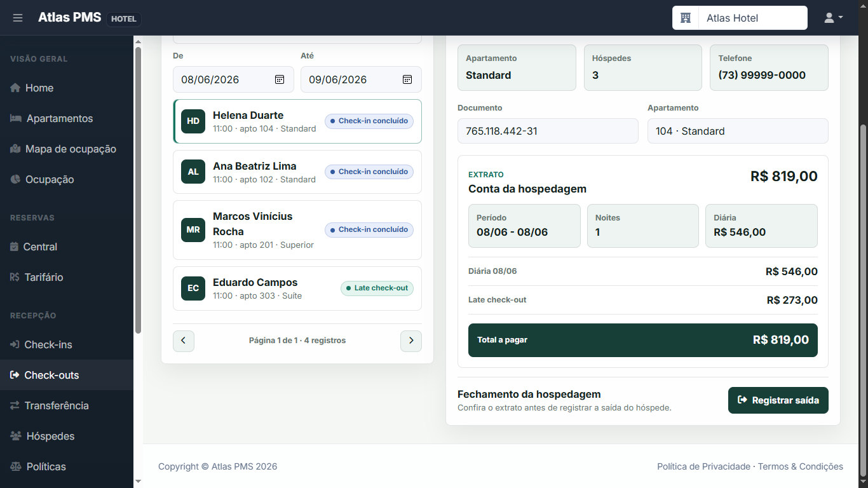Image resolution: width=868 pixels, height=488 pixels.
Task: Click the HD avatar badge
Action: [193, 121]
